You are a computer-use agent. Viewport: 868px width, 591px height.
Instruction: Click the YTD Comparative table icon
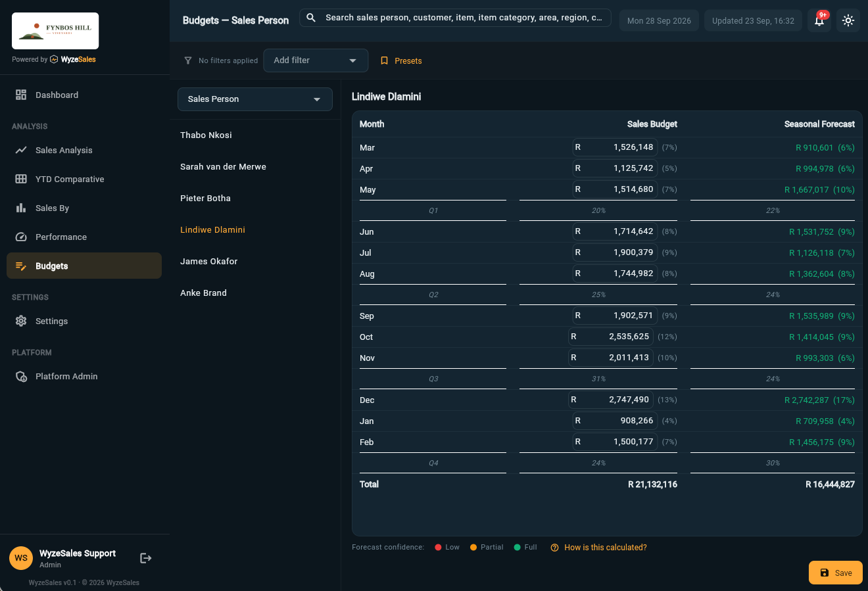click(x=21, y=179)
